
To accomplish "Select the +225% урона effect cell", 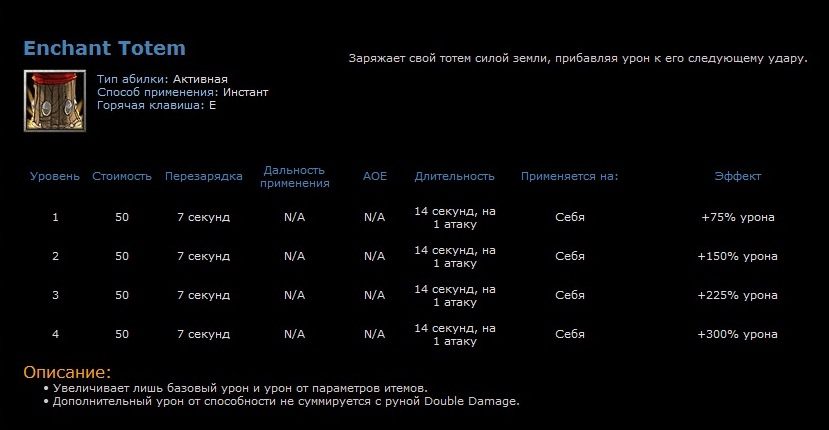I will click(x=737, y=295).
